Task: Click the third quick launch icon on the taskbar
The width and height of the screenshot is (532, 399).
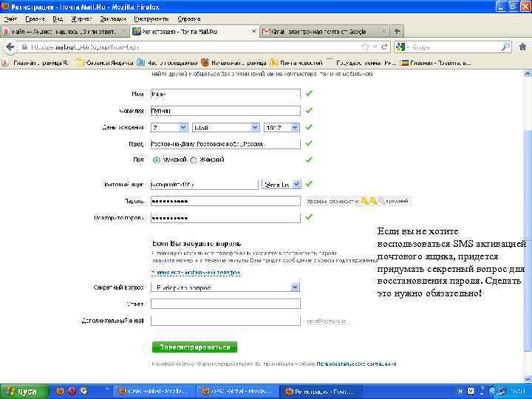Action: pos(84,391)
